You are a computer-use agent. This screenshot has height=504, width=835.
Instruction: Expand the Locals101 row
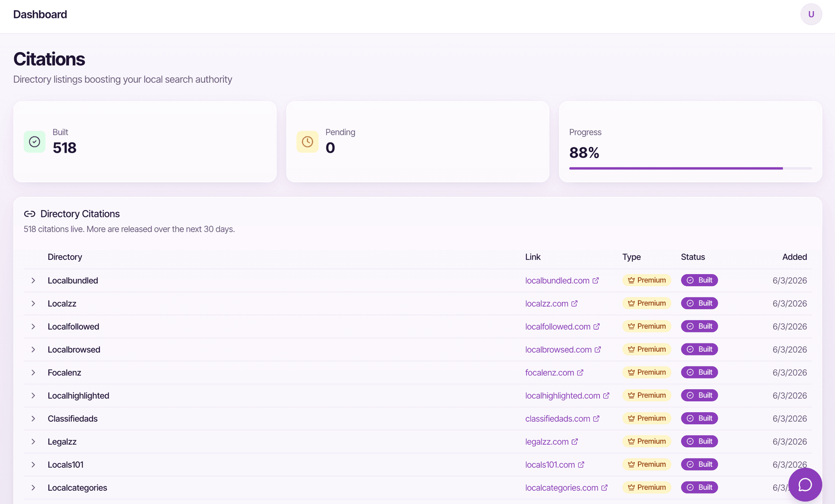pos(33,464)
